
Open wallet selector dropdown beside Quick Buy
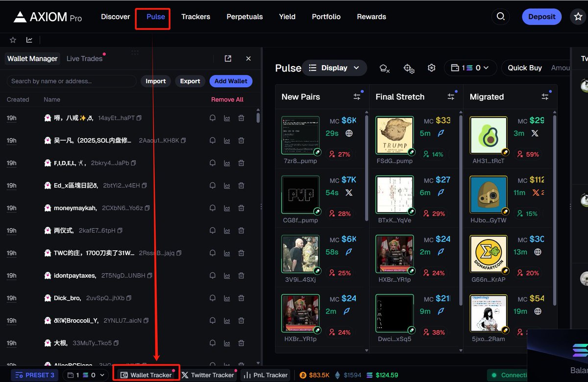click(470, 68)
